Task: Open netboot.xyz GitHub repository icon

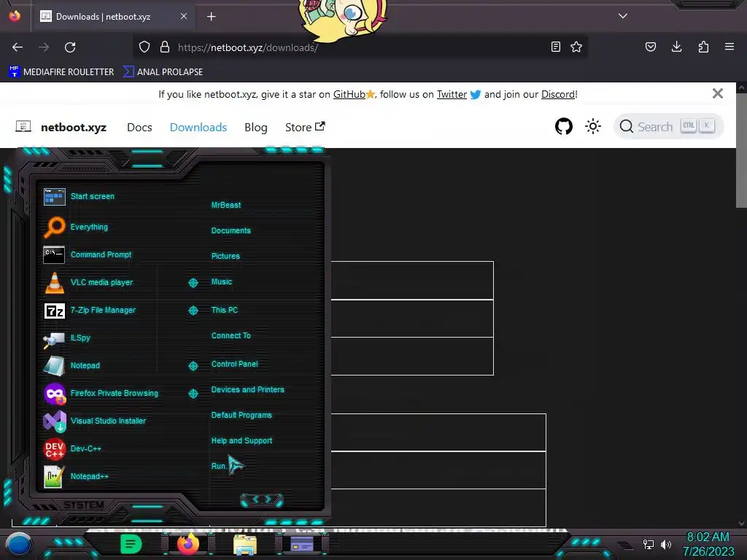Action: [564, 127]
